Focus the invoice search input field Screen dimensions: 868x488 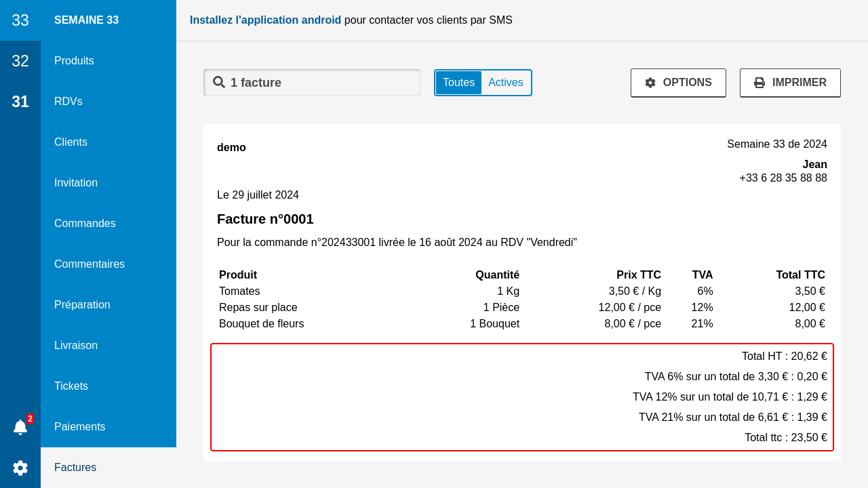point(322,83)
